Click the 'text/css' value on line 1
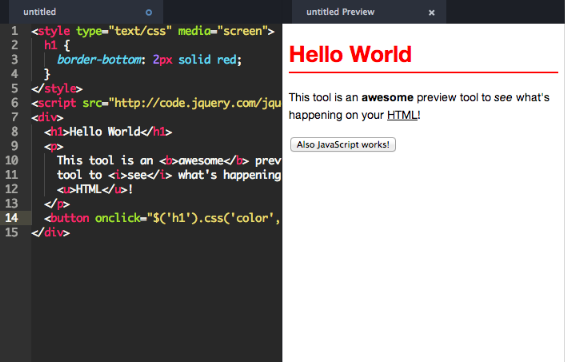 pyautogui.click(x=140, y=31)
